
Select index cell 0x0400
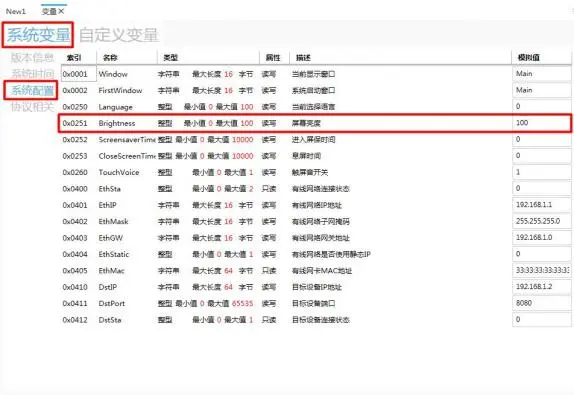coord(75,189)
